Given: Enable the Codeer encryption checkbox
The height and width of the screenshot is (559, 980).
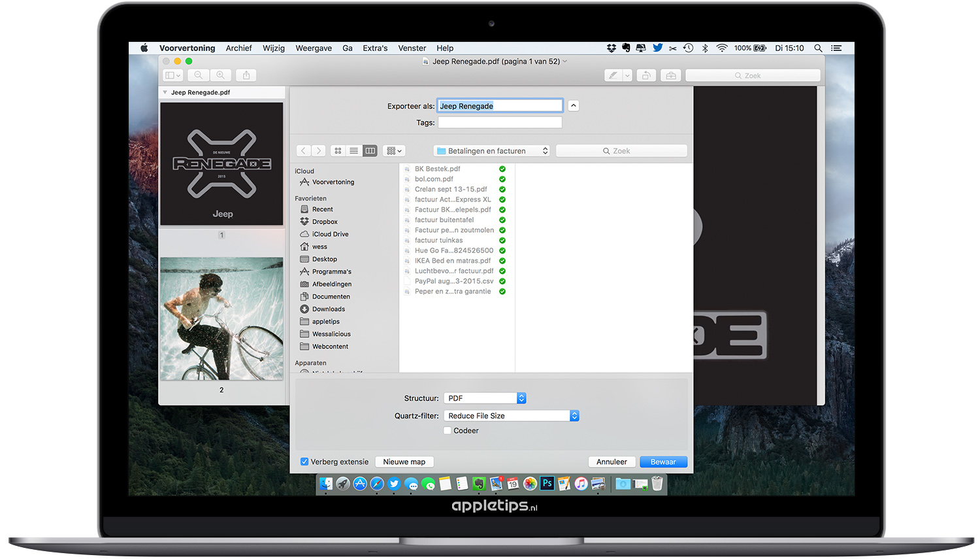Looking at the screenshot, I should pyautogui.click(x=448, y=431).
